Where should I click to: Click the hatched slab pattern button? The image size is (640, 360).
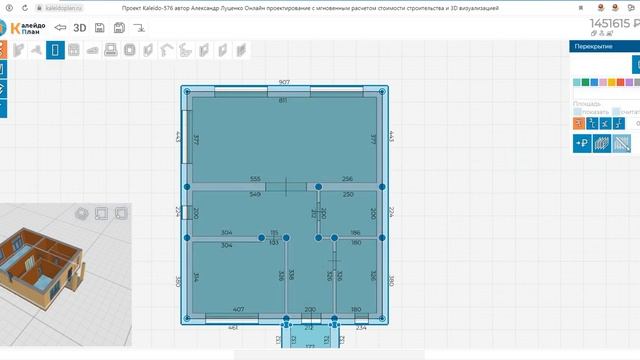(602, 143)
